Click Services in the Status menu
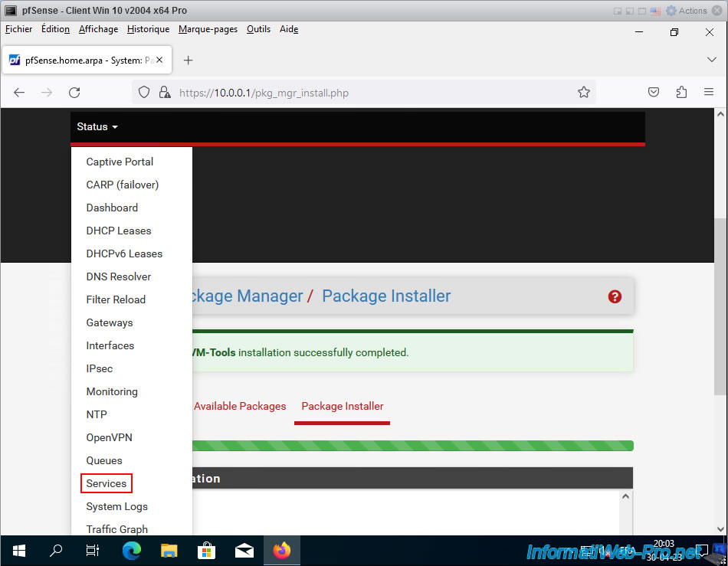Image resolution: width=728 pixels, height=566 pixels. 107,483
